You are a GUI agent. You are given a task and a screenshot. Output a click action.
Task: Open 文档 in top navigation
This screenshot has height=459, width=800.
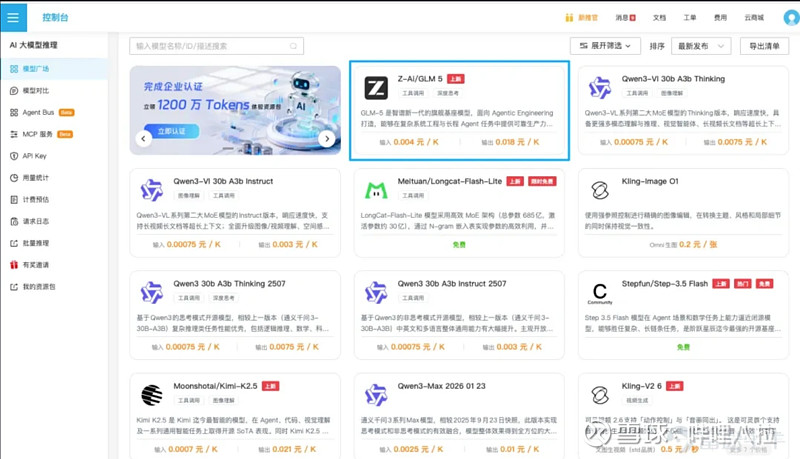pos(659,17)
